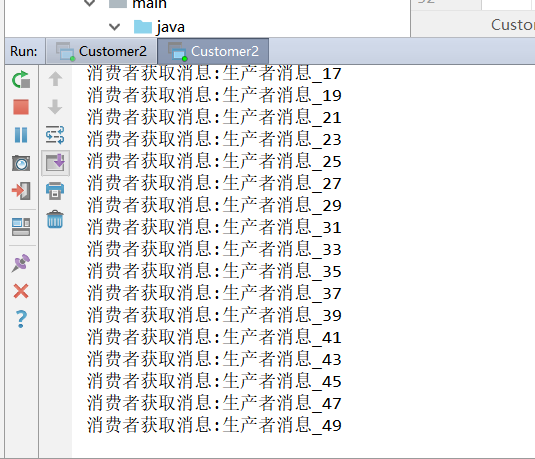
Task: Click console line ending with _29
Action: (x=214, y=205)
